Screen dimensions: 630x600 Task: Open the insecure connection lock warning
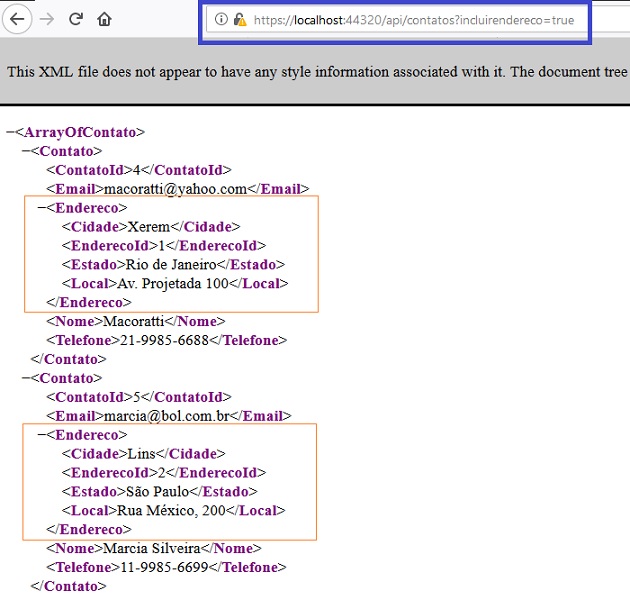[240, 19]
